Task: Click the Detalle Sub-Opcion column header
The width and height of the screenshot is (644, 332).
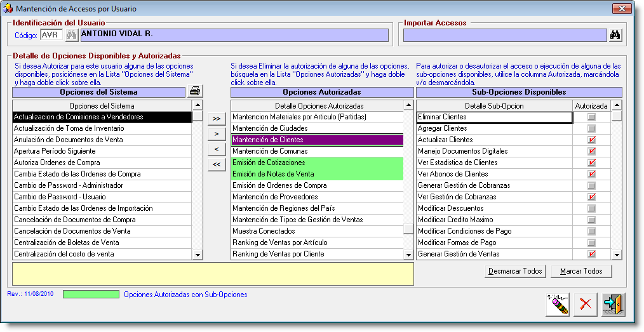Action: [x=494, y=106]
